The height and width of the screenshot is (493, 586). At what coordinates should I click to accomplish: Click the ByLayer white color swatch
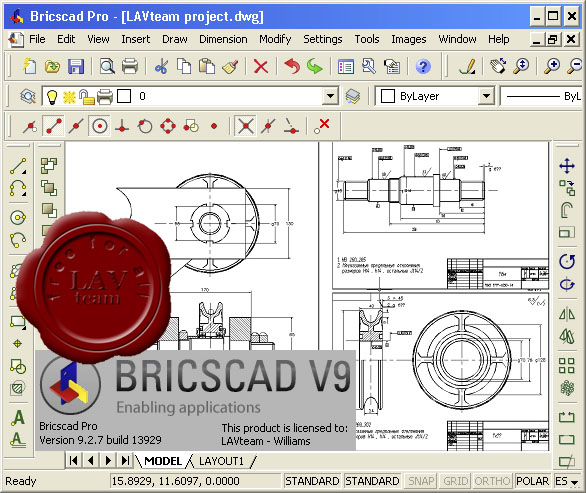(x=388, y=96)
